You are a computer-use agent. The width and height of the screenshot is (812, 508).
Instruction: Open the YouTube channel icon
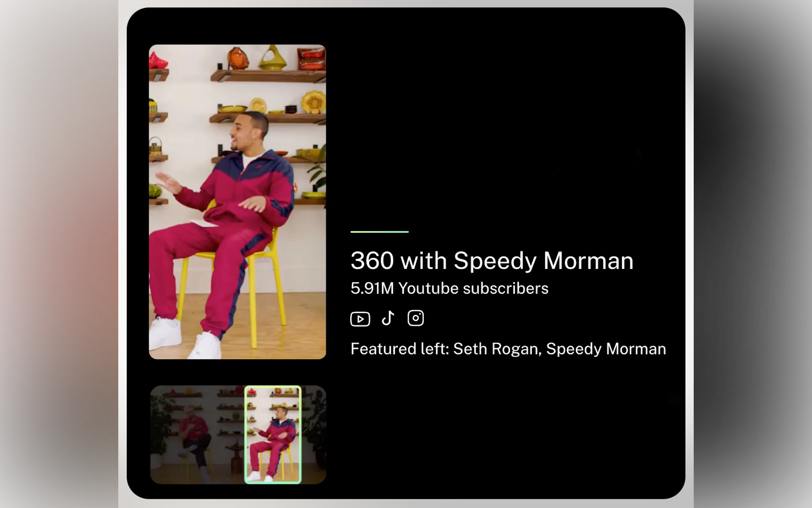(360, 319)
